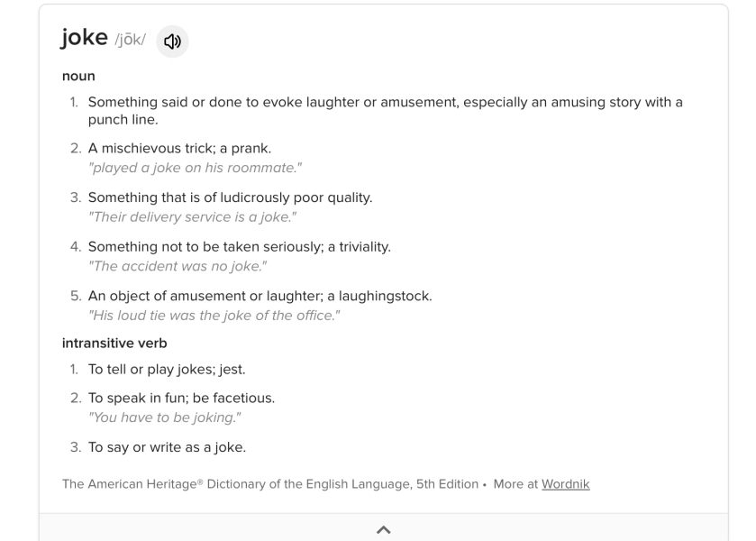Viewport: 756px width, 541px height.
Task: Click the example "Their delivery service is a joke"
Action: tap(192, 217)
